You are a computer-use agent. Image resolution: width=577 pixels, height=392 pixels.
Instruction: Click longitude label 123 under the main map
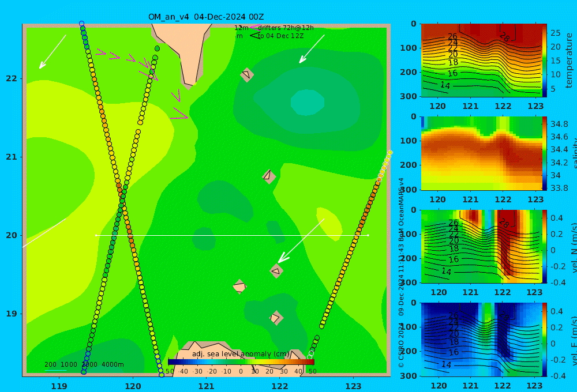click(x=353, y=386)
